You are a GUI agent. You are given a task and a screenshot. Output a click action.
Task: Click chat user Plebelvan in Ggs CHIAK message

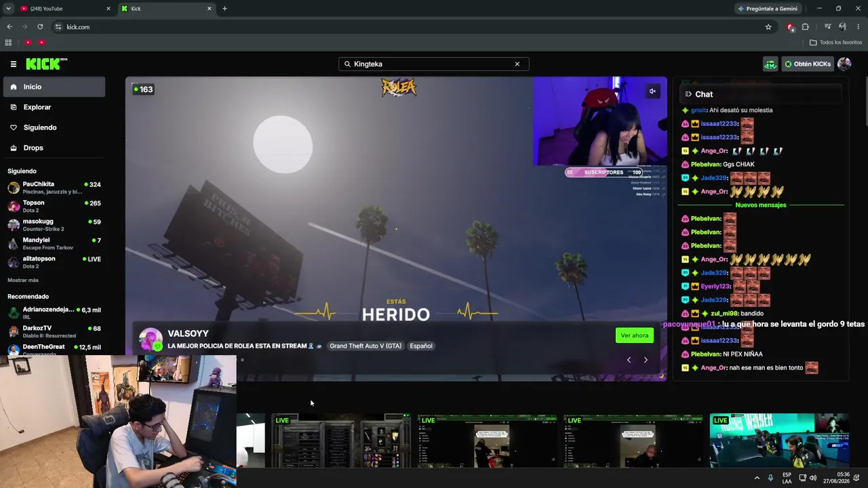click(x=706, y=164)
